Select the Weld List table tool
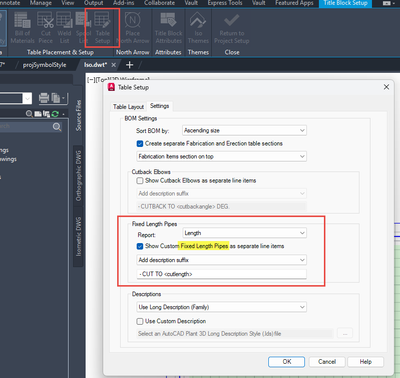Image resolution: width=400 pixels, height=378 pixels. pos(64,28)
